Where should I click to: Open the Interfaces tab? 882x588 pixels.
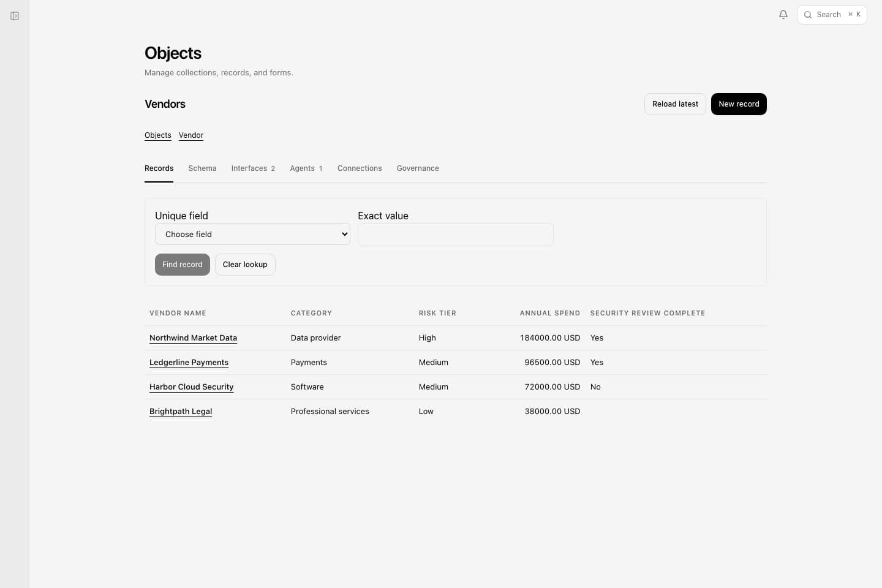(x=253, y=168)
